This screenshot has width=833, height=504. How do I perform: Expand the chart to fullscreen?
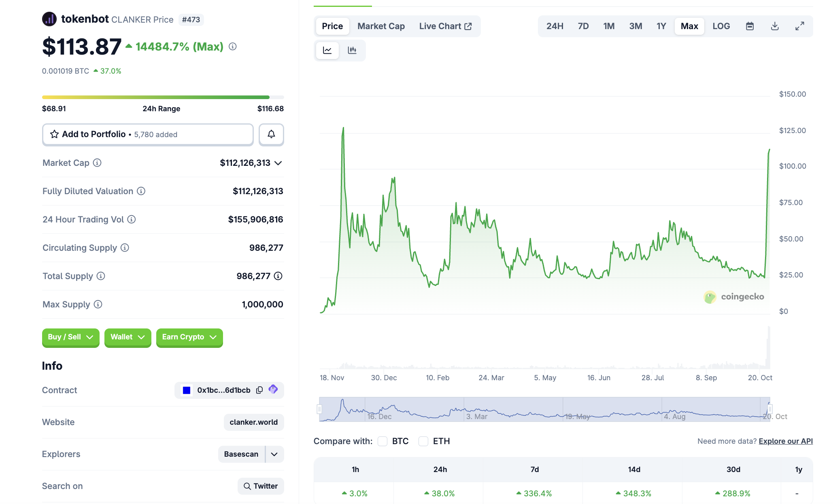799,26
